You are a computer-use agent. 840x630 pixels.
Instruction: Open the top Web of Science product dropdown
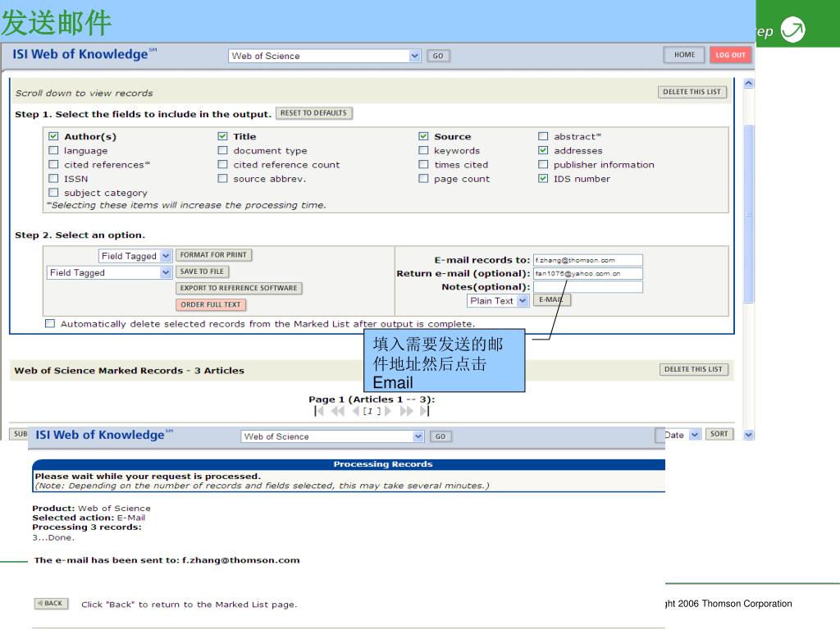[x=325, y=56]
